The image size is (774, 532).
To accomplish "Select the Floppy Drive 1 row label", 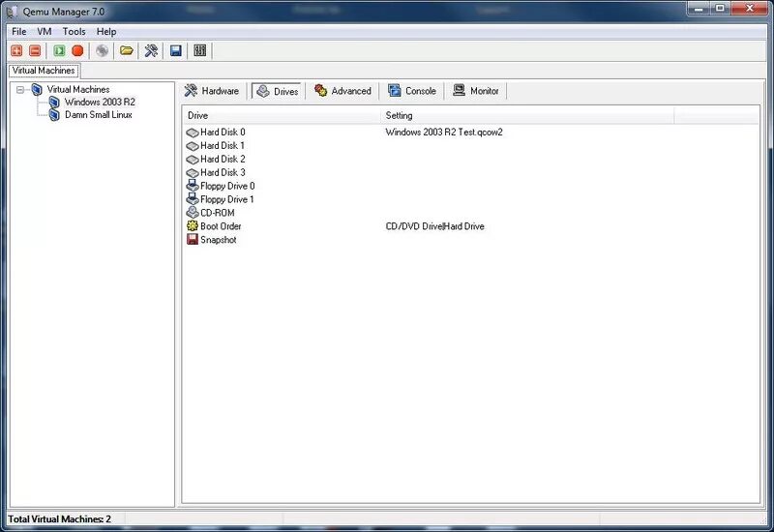I will point(227,199).
